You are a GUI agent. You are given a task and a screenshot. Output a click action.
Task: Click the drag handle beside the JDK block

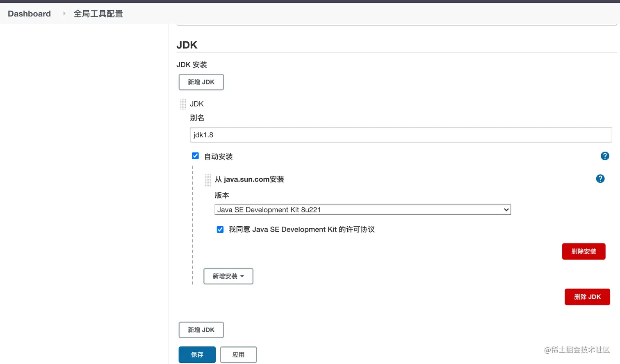182,104
